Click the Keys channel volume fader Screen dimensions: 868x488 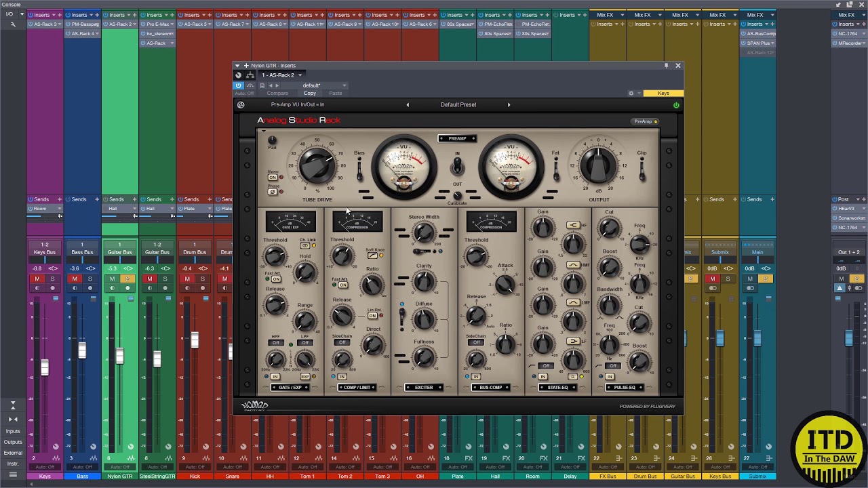tap(45, 367)
